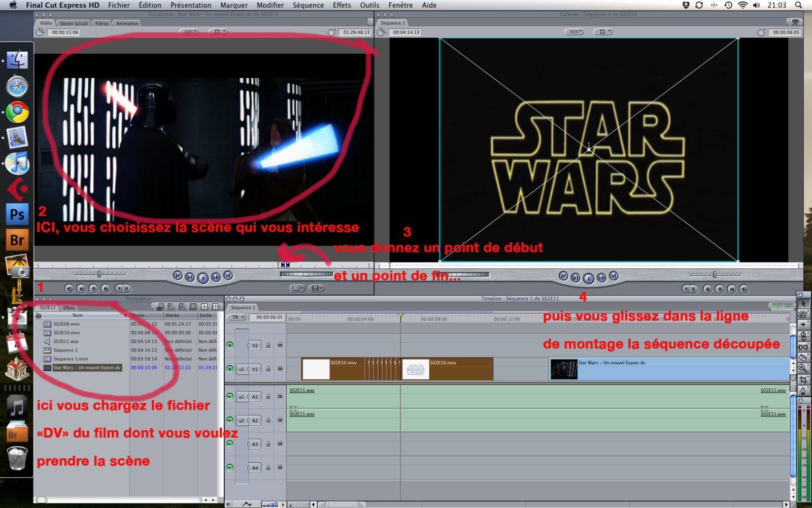This screenshot has width=812, height=508.
Task: Expand Timeline track height control arrow
Action: tap(284, 504)
